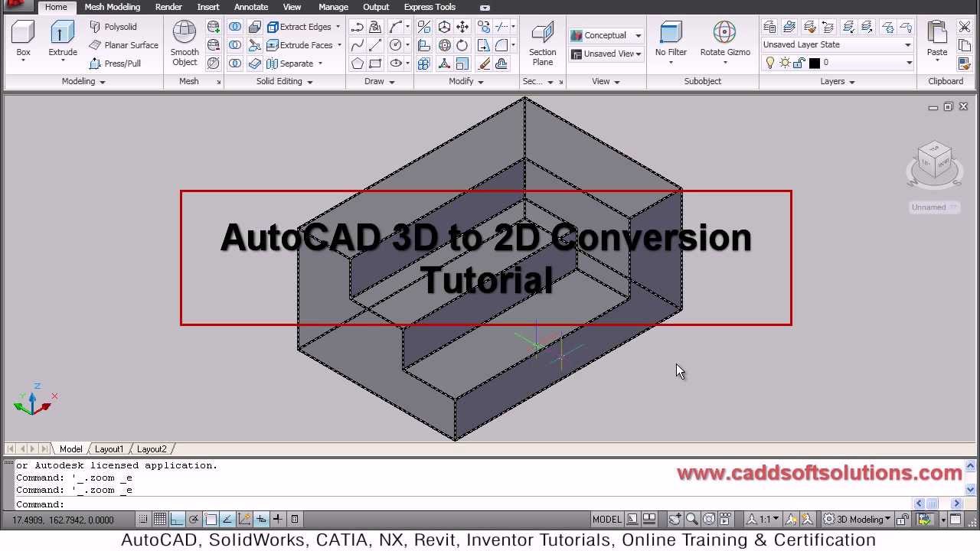Select the Rectangle draw tool
Viewport: 980px width, 551px height.
(376, 64)
